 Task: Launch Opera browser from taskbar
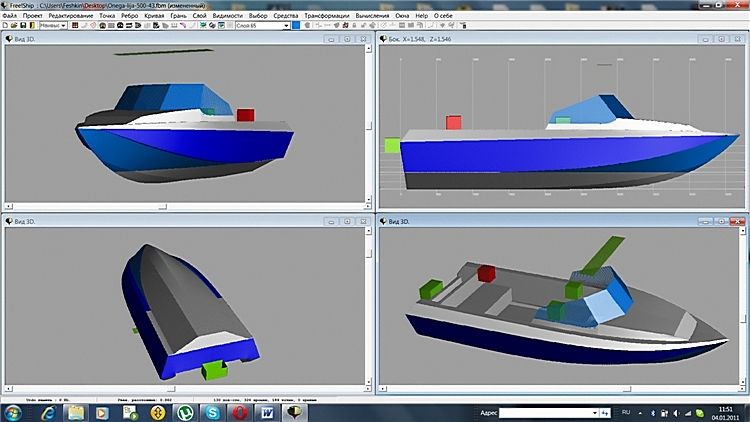[x=241, y=412]
